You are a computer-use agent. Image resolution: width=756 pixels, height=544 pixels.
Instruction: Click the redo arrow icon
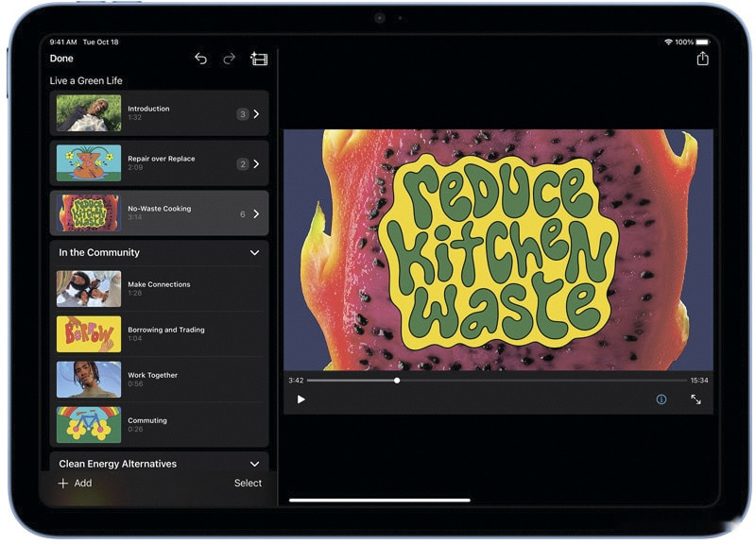[x=229, y=59]
